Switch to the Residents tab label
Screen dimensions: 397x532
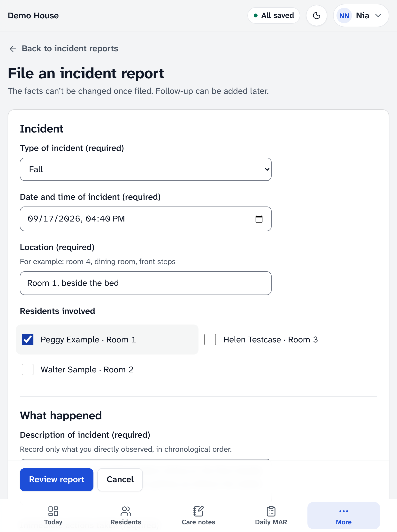(126, 522)
